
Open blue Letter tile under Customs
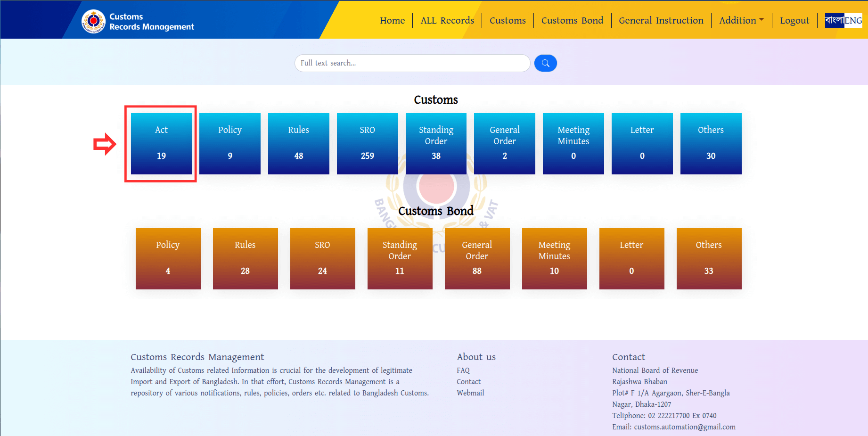click(642, 144)
